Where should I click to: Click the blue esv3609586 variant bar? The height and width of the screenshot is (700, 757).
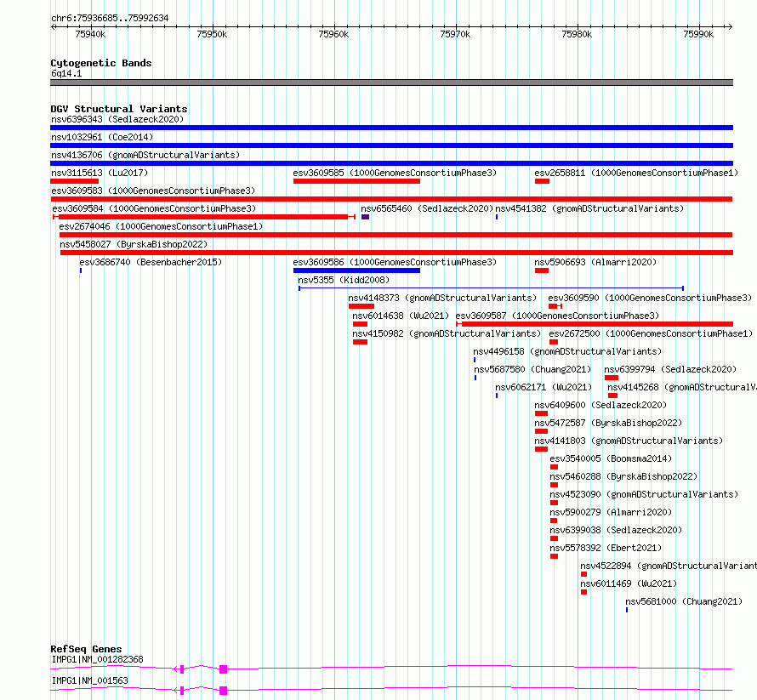coord(356,270)
